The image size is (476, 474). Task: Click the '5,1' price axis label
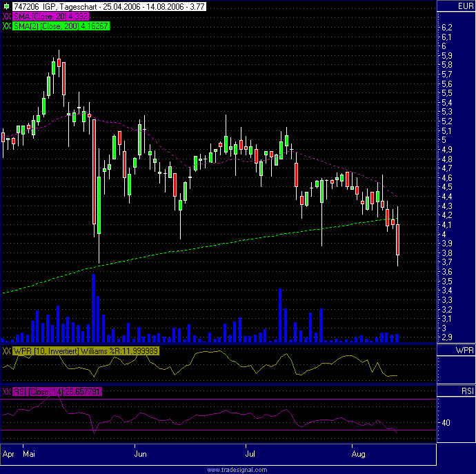click(x=447, y=130)
